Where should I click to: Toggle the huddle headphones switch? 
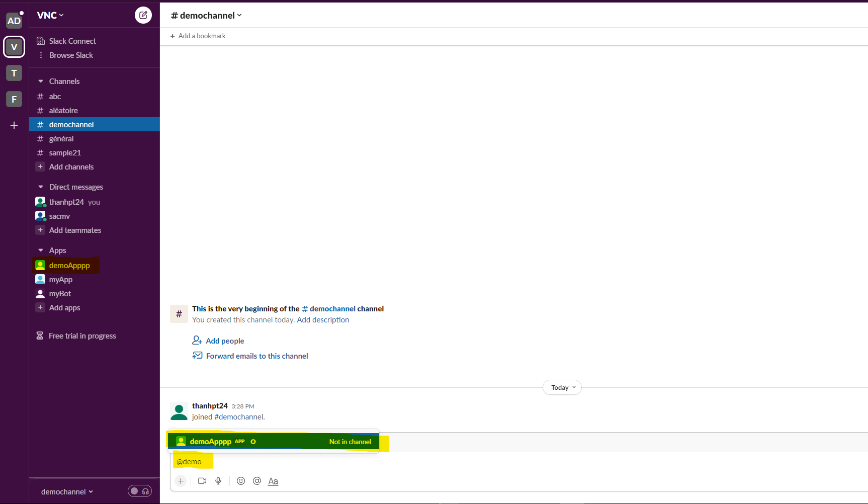tap(140, 491)
